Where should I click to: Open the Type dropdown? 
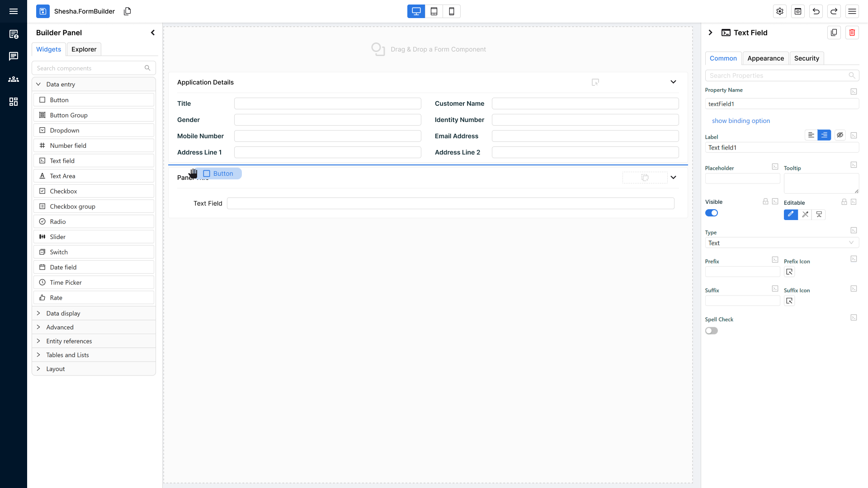[782, 243]
